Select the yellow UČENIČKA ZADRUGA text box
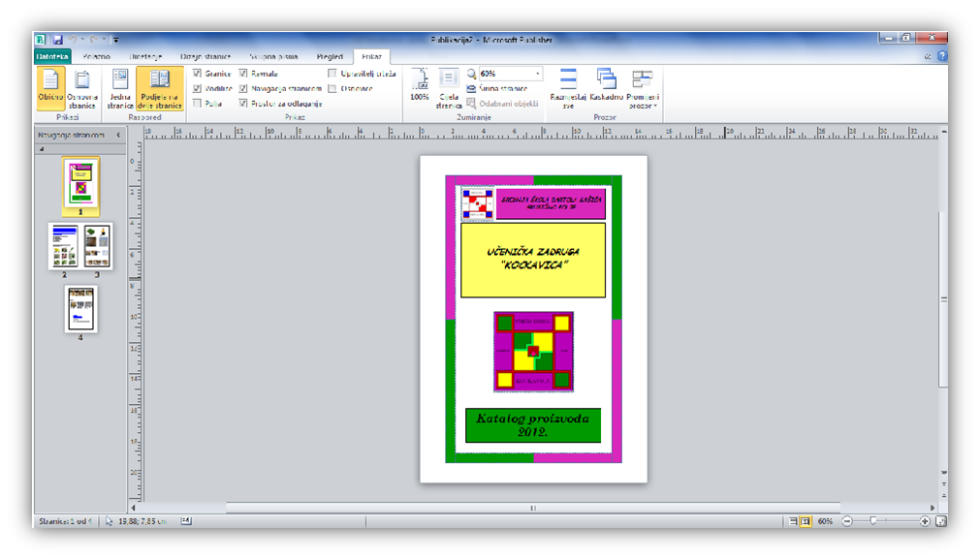This screenshot has width=980, height=559. (533, 260)
